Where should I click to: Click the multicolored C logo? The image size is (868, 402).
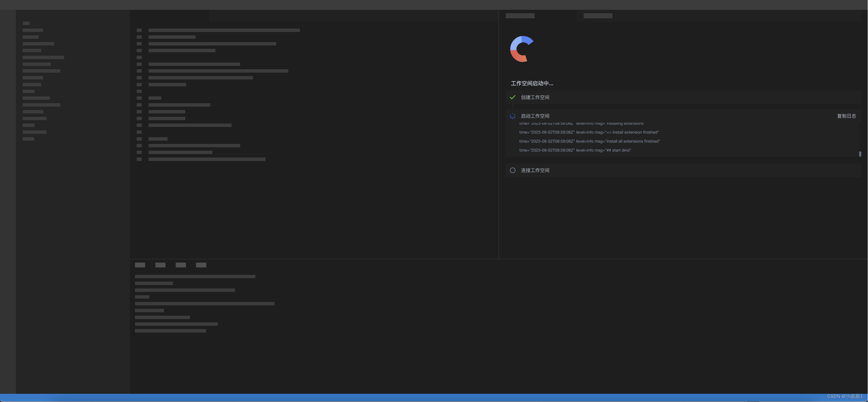click(x=521, y=49)
